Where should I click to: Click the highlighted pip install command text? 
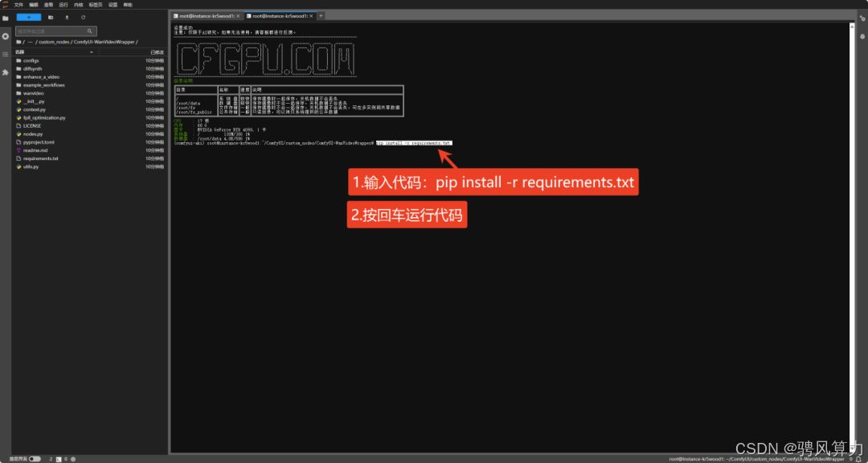(414, 143)
